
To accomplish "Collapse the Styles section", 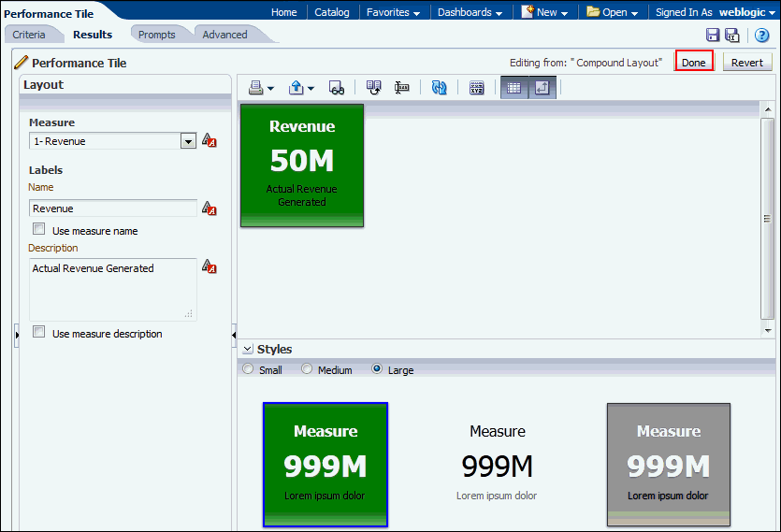I will 247,349.
